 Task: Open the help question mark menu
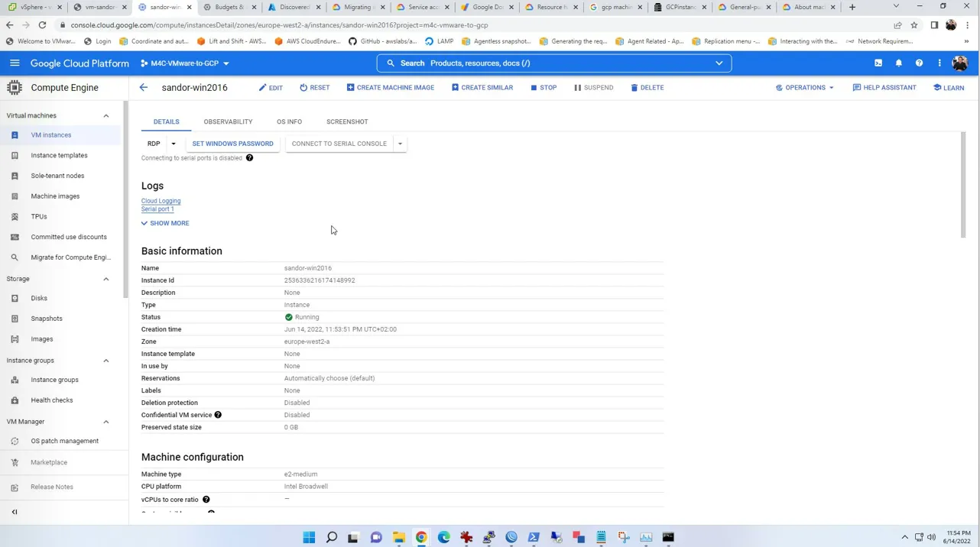[919, 63]
